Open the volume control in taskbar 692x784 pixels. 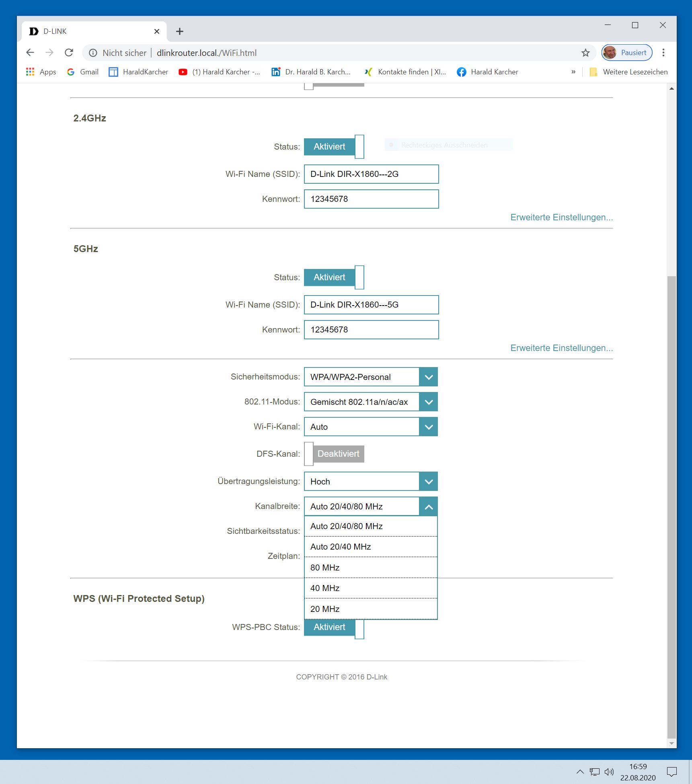click(x=609, y=772)
